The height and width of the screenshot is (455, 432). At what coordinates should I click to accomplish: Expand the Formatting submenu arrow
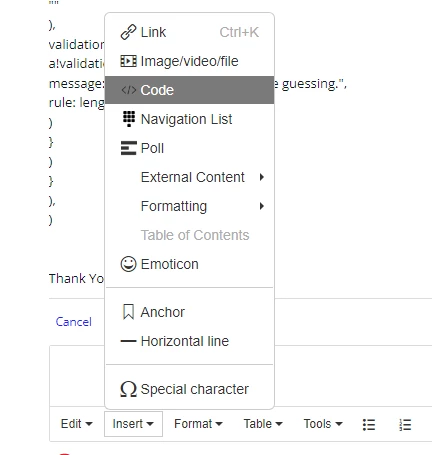pos(262,206)
